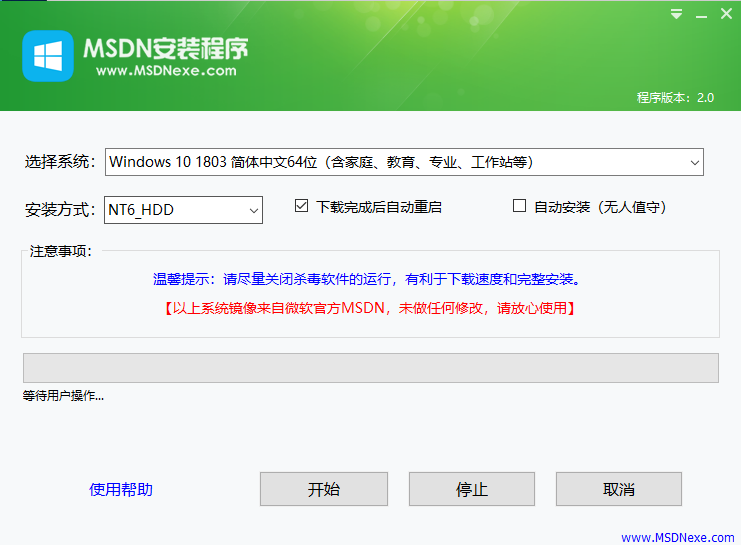
Task: Click the download progress bar
Action: click(x=371, y=368)
